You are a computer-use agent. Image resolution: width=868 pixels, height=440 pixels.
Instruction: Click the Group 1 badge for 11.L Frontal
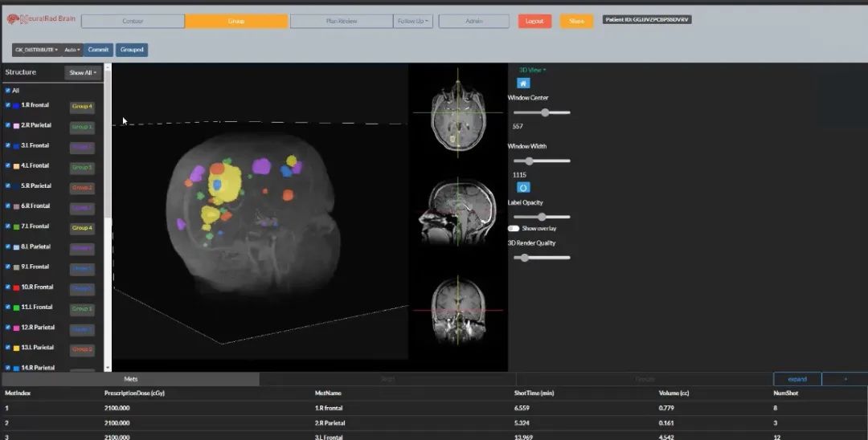[82, 308]
